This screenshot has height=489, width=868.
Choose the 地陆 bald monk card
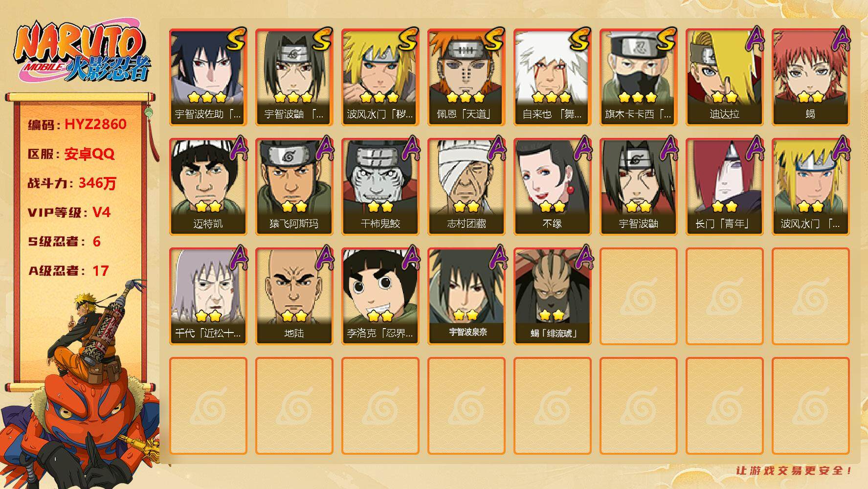[x=294, y=296]
